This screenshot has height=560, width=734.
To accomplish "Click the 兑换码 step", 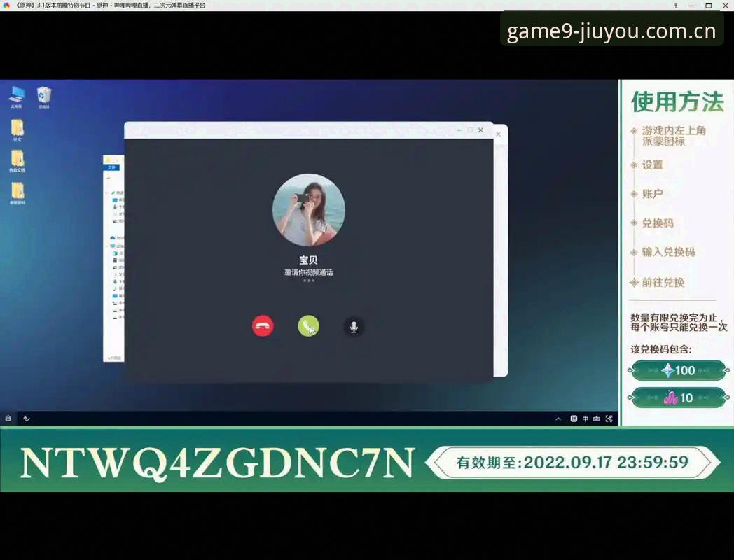I will tap(658, 223).
